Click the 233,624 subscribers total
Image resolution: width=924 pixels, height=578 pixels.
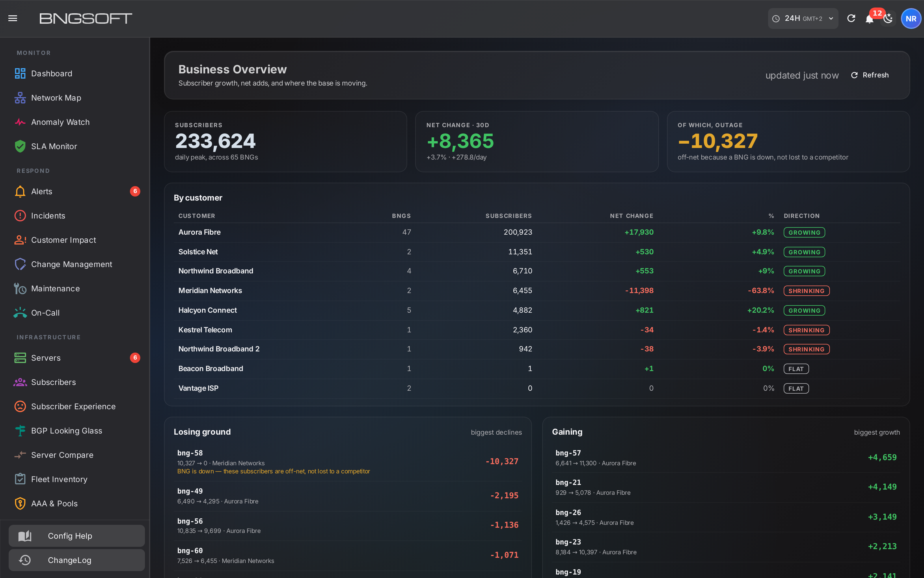click(215, 141)
